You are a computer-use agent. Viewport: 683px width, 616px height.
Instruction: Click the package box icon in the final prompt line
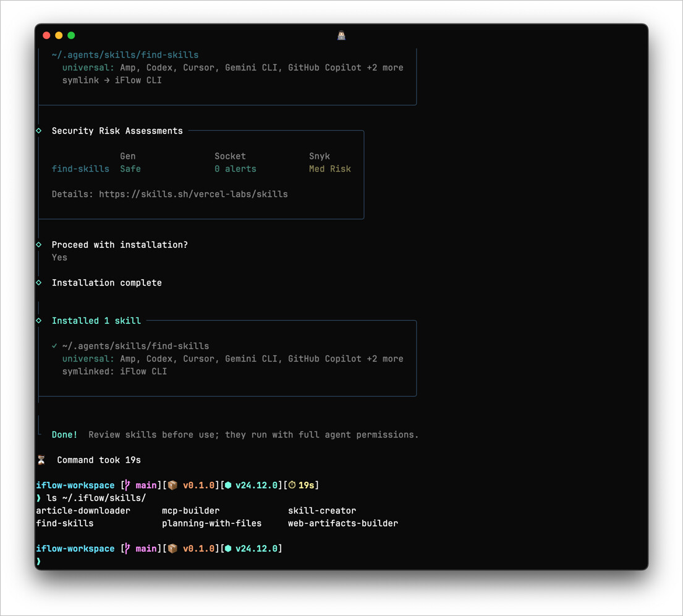[172, 549]
